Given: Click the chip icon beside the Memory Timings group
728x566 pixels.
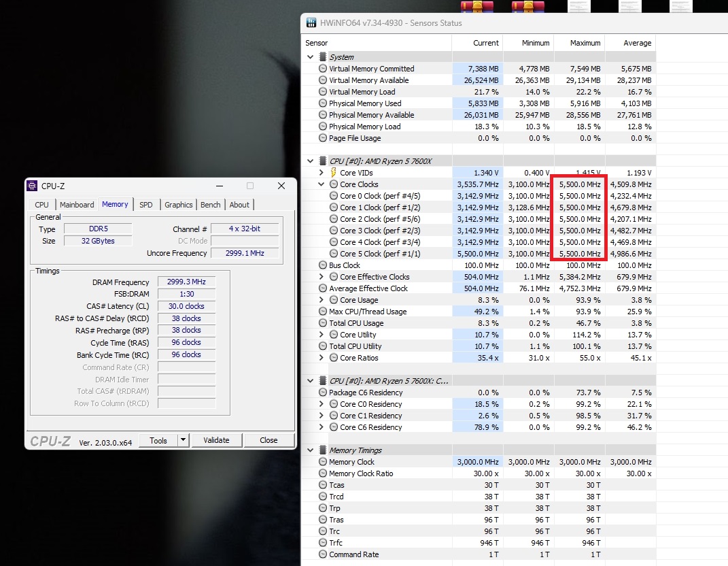Looking at the screenshot, I should click(323, 450).
